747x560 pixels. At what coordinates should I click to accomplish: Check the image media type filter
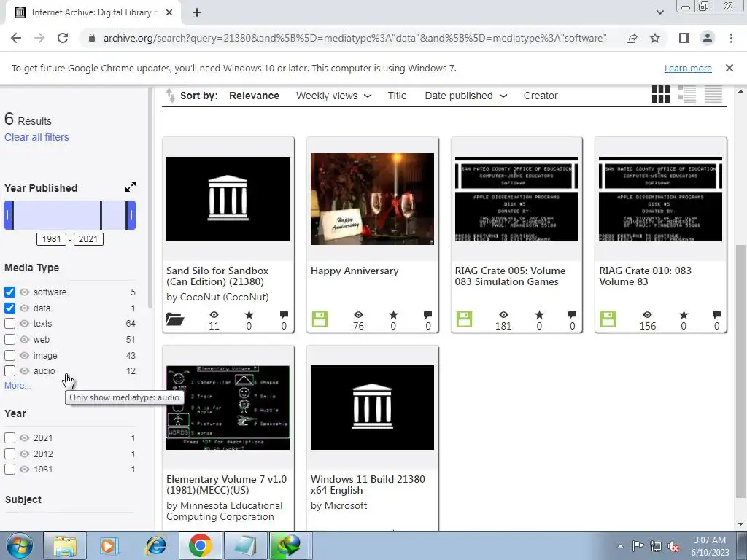pos(9,356)
